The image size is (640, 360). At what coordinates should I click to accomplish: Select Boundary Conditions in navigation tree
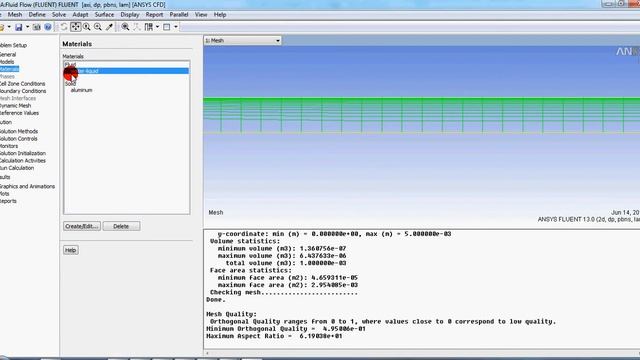coord(23,91)
